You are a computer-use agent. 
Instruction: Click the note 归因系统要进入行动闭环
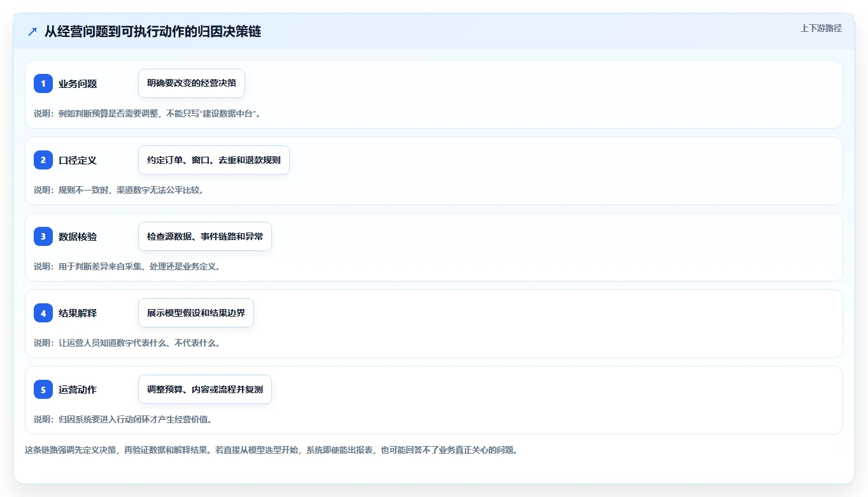(x=123, y=419)
